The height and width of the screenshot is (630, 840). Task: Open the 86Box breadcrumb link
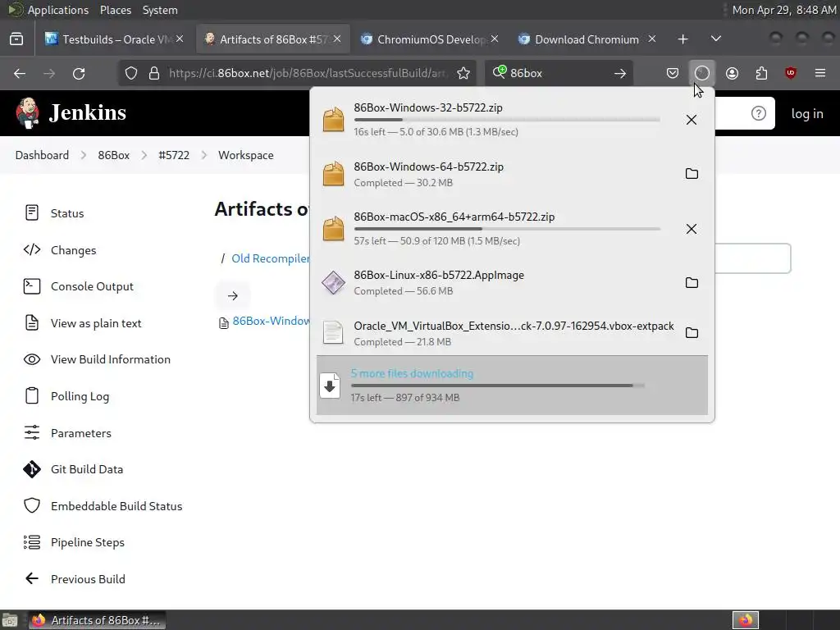pos(113,155)
